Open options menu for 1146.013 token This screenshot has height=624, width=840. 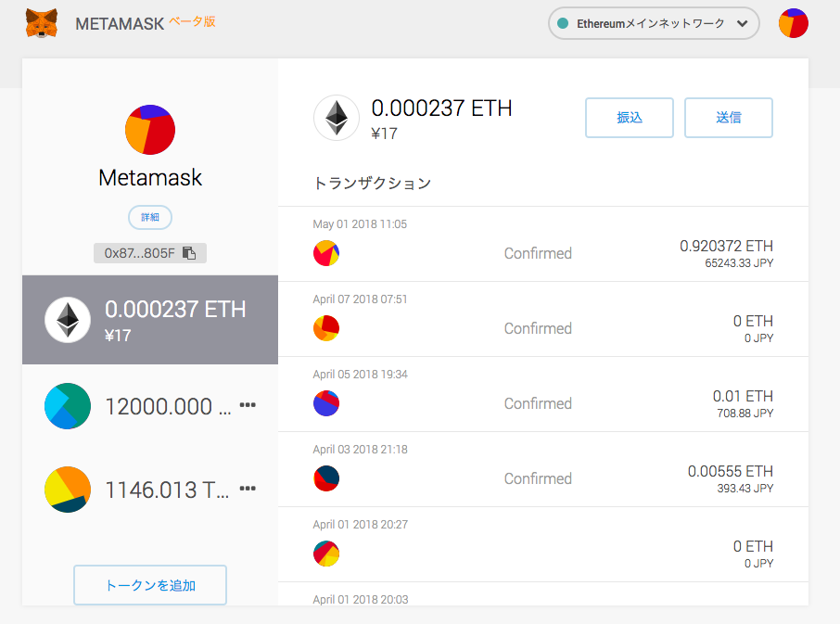point(248,489)
